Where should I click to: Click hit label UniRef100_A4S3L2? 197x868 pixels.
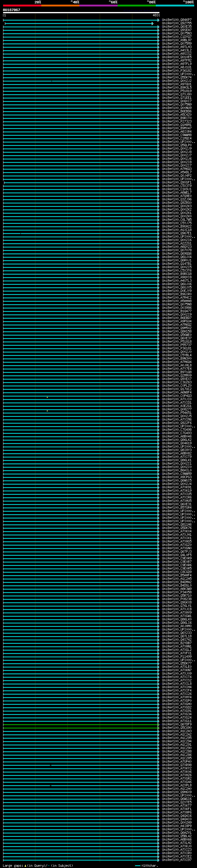point(177,50)
